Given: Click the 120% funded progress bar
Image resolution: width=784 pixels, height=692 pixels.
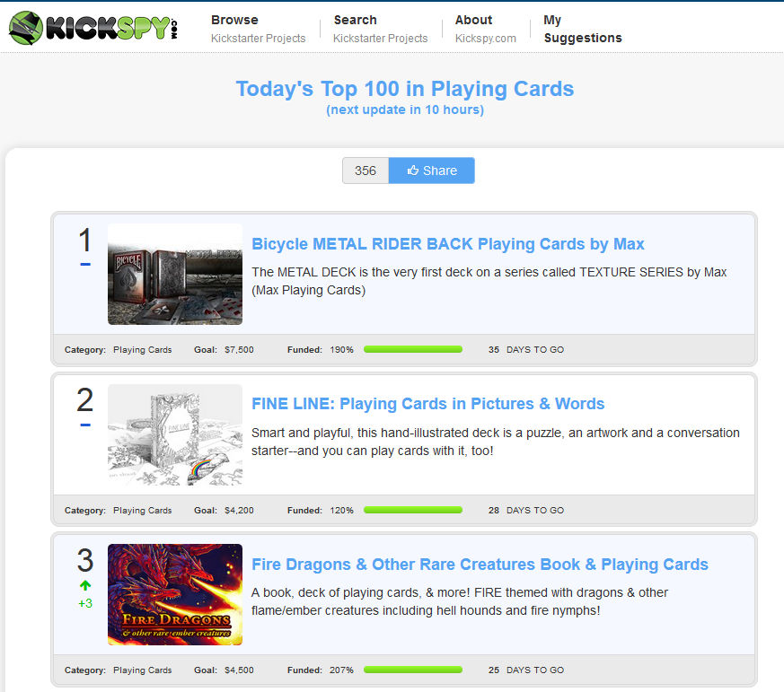Looking at the screenshot, I should pos(412,510).
